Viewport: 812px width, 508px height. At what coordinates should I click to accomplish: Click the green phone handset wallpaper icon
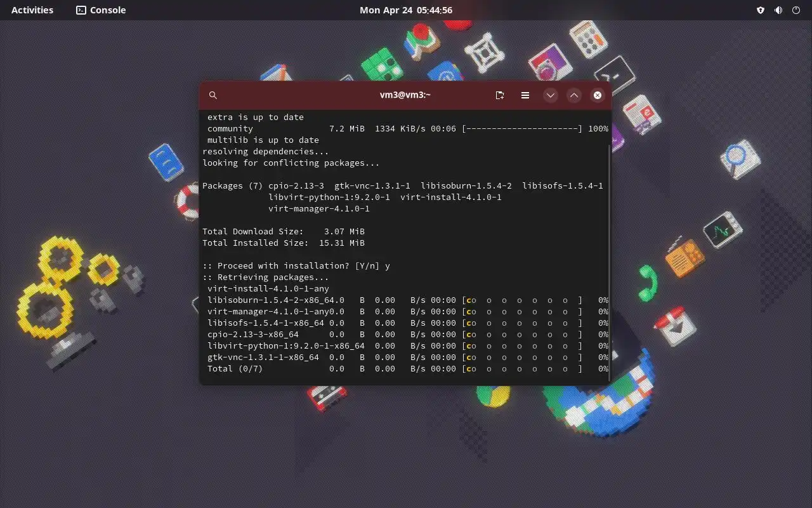[648, 283]
